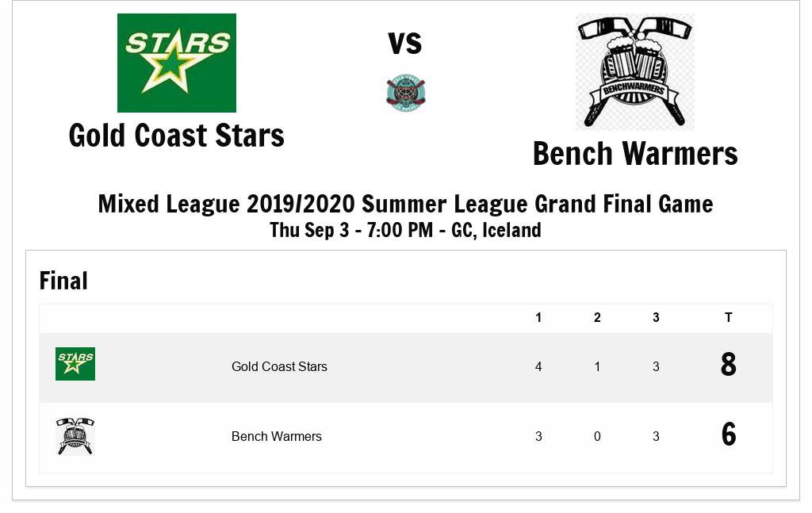Open the Gold Coast Stars team heading
Viewport: 812px width, 513px height.
[176, 136]
